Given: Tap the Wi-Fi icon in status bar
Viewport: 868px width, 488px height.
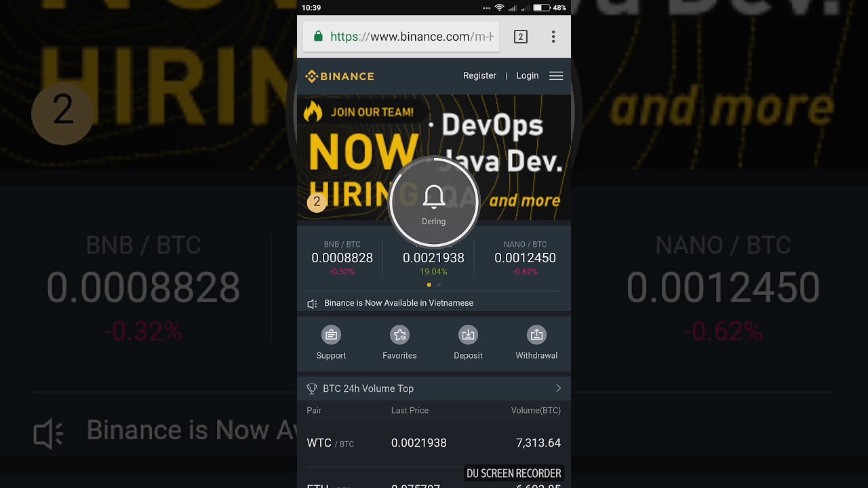Looking at the screenshot, I should (500, 7).
